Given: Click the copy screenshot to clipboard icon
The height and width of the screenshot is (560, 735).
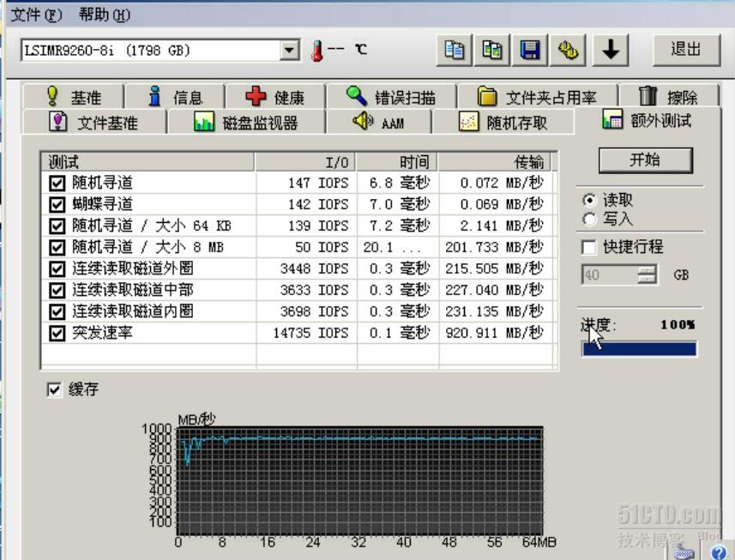Looking at the screenshot, I should point(491,50).
